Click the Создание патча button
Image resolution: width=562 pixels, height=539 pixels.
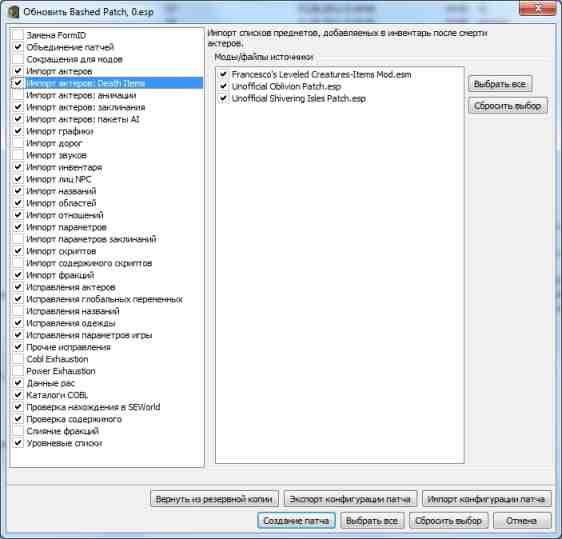(296, 521)
